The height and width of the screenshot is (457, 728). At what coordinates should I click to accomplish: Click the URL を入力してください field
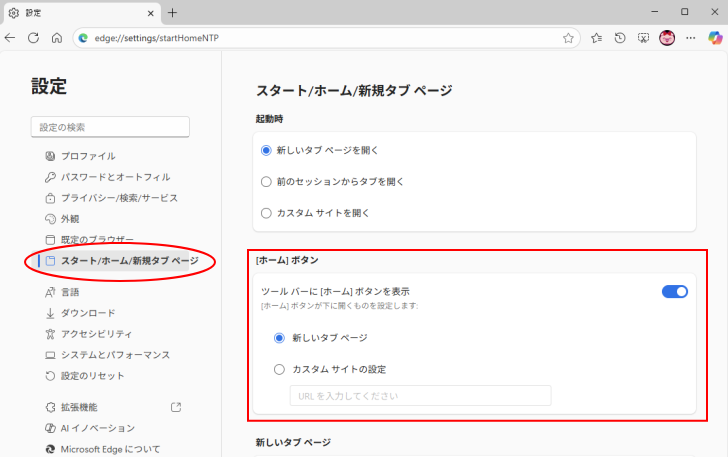click(420, 396)
